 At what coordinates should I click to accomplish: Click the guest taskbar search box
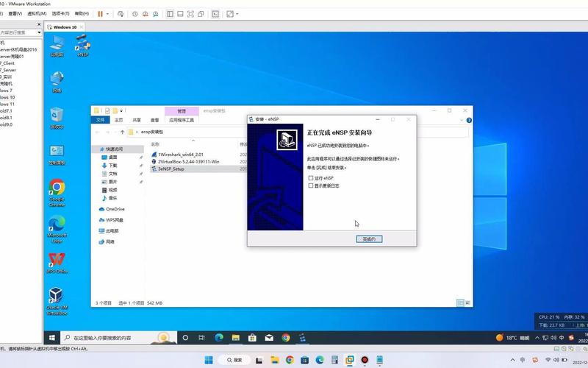(x=118, y=338)
